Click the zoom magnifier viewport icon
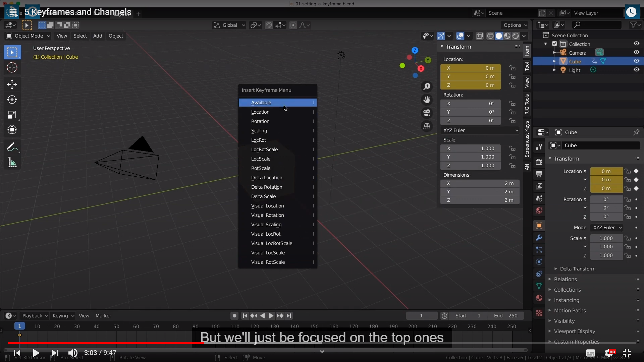The width and height of the screenshot is (644, 362). tap(427, 87)
